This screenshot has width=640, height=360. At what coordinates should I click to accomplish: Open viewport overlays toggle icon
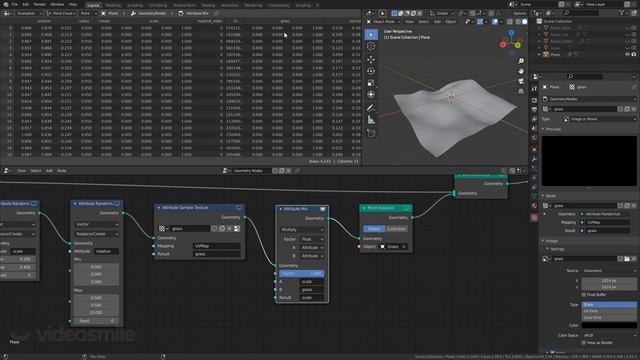coord(494,21)
